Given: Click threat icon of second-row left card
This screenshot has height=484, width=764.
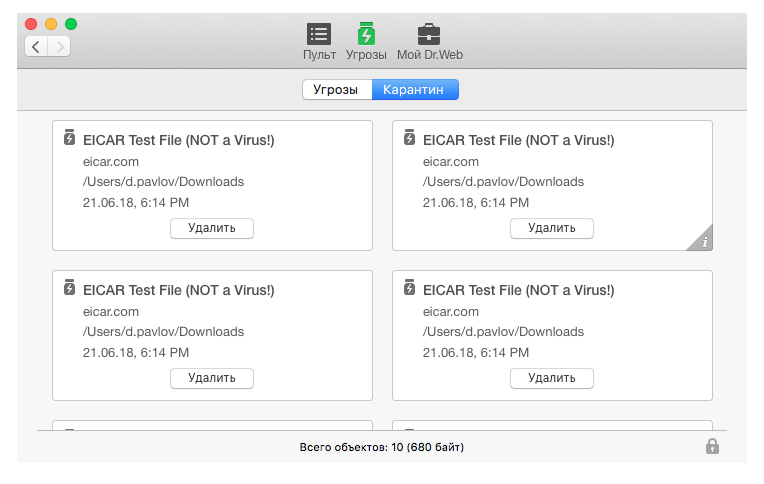Looking at the screenshot, I should coord(69,288).
